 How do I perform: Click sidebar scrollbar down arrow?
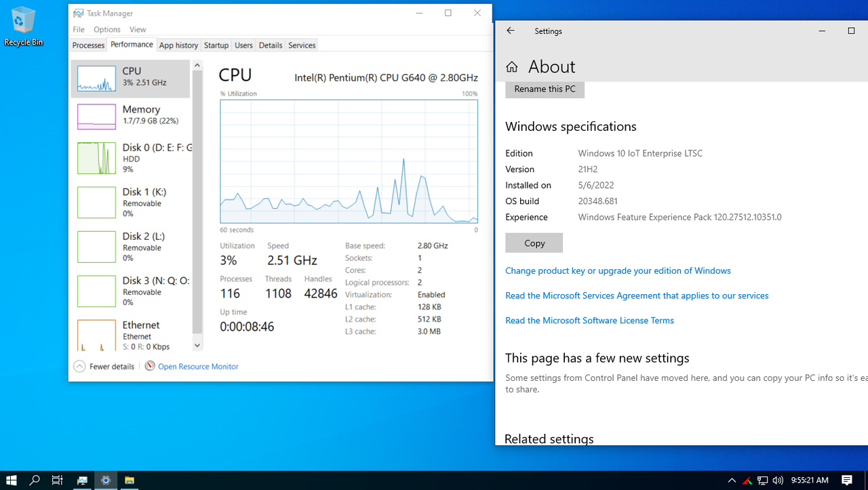pos(197,345)
